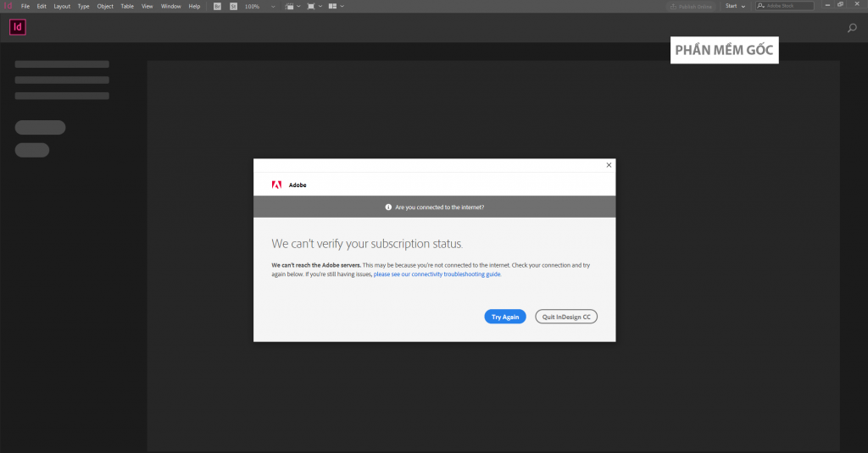Image resolution: width=868 pixels, height=453 pixels.
Task: Click the Adobe Stock search field
Action: [785, 6]
